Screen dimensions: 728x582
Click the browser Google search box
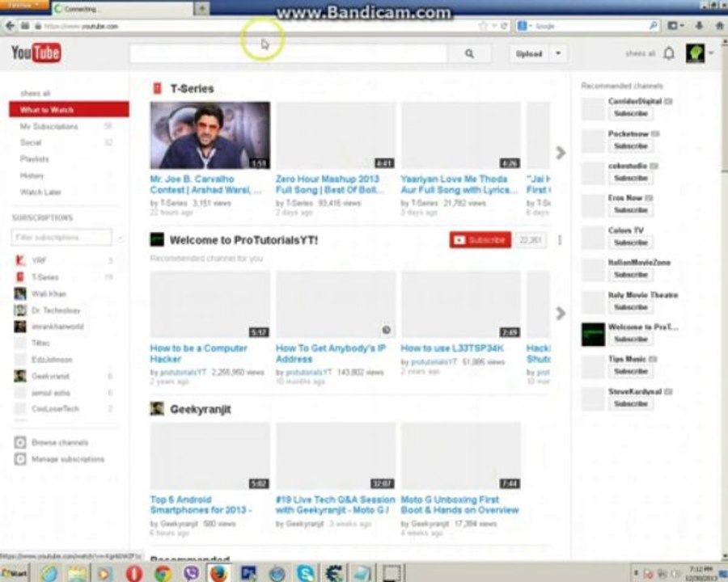pos(588,26)
